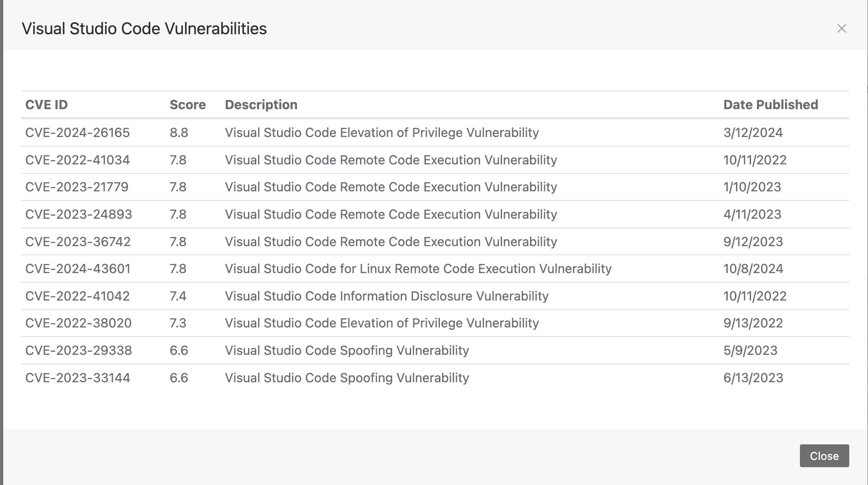Select the Description column header

261,105
